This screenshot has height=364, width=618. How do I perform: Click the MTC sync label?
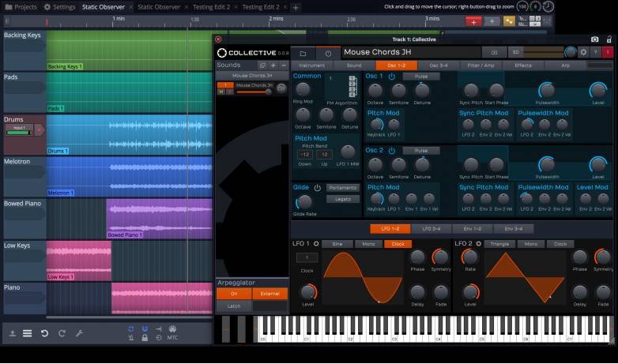pos(172,338)
